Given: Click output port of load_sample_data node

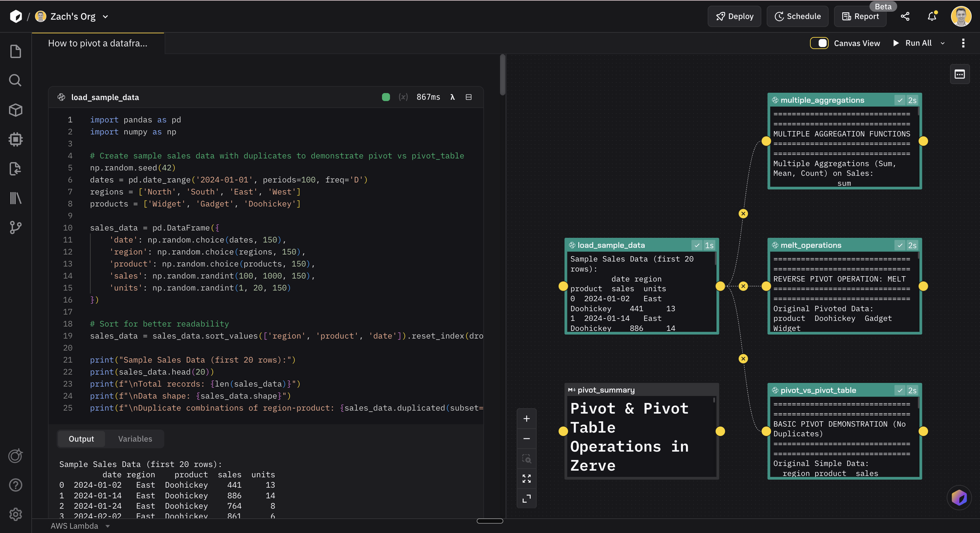Looking at the screenshot, I should 720,286.
